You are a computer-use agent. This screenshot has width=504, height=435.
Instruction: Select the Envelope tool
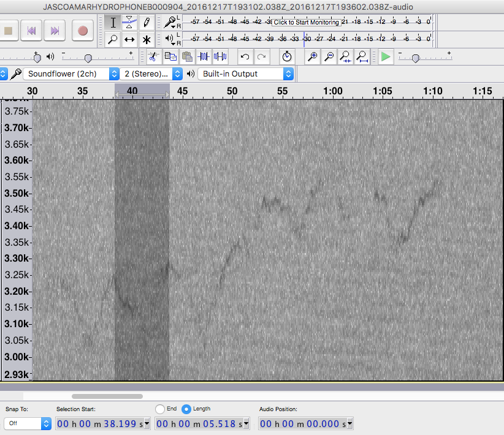click(129, 23)
